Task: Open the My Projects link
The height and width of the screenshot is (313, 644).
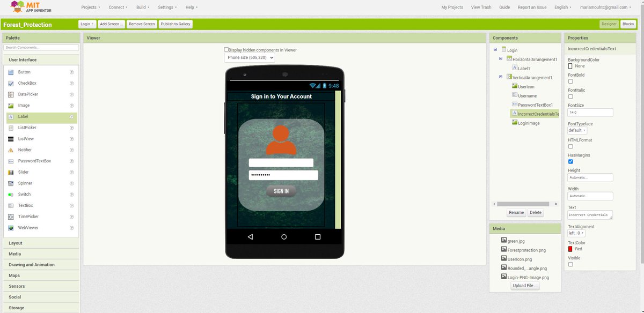Action: [452, 8]
